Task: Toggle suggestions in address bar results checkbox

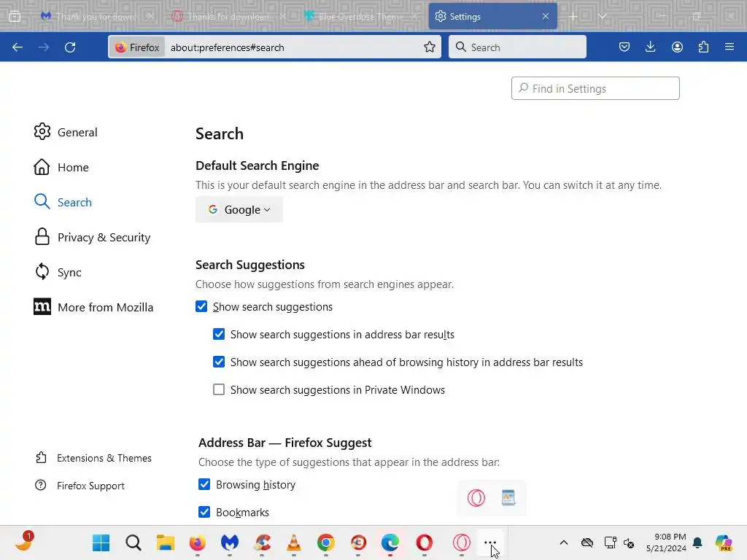Action: tap(219, 334)
